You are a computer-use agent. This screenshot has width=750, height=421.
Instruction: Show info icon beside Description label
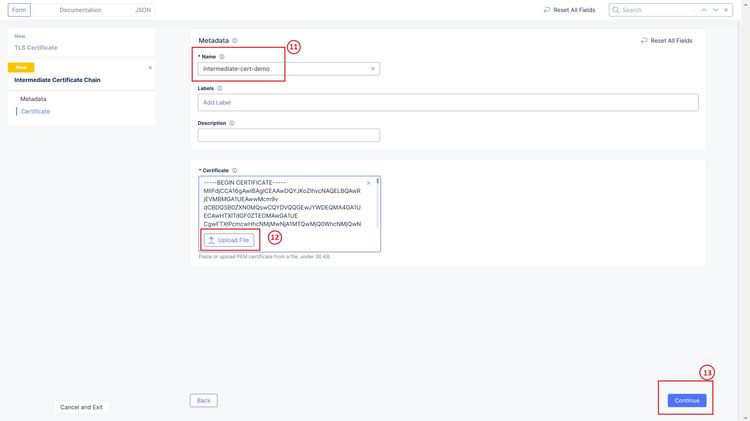coord(232,123)
